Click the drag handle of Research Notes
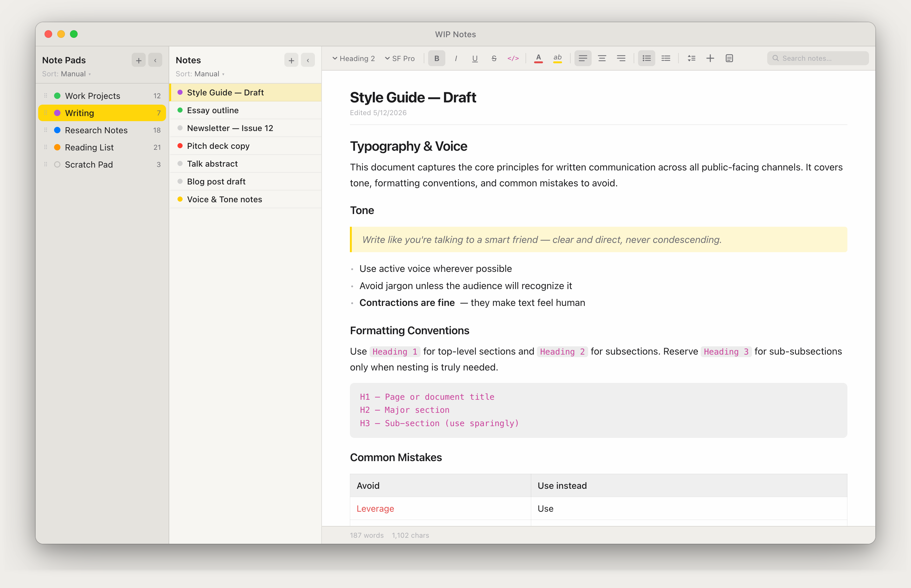 [x=46, y=130]
